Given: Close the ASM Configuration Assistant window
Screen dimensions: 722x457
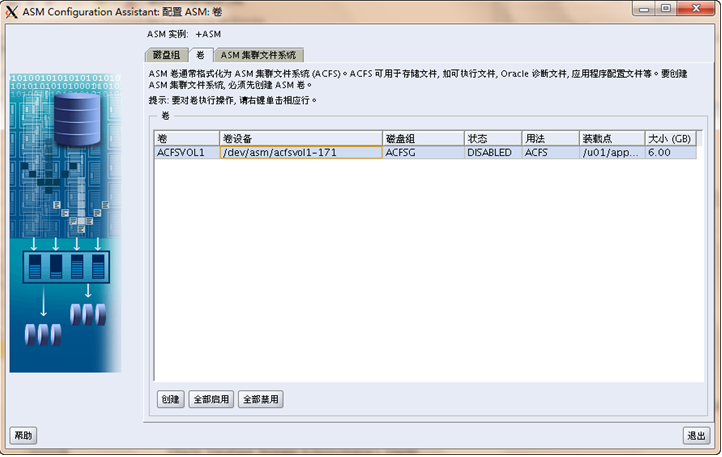Looking at the screenshot, I should point(696,9).
